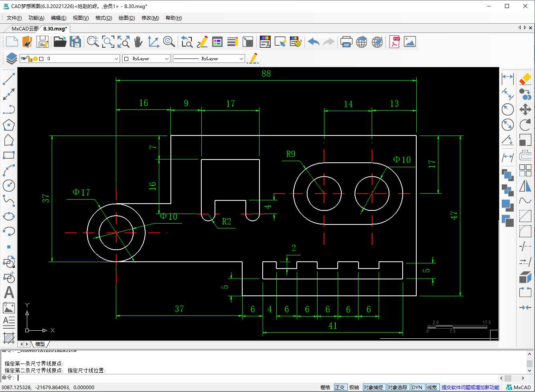
Task: Open the Hatch fill tool
Action: [9, 338]
